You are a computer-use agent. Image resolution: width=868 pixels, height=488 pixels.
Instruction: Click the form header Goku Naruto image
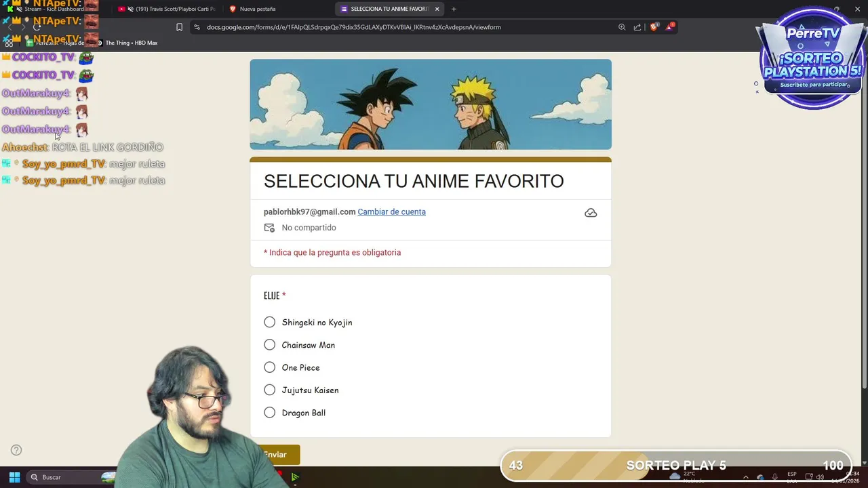pyautogui.click(x=431, y=104)
